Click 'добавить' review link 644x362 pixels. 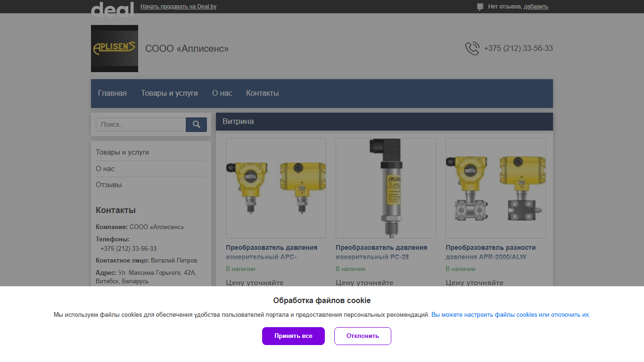pos(536,7)
